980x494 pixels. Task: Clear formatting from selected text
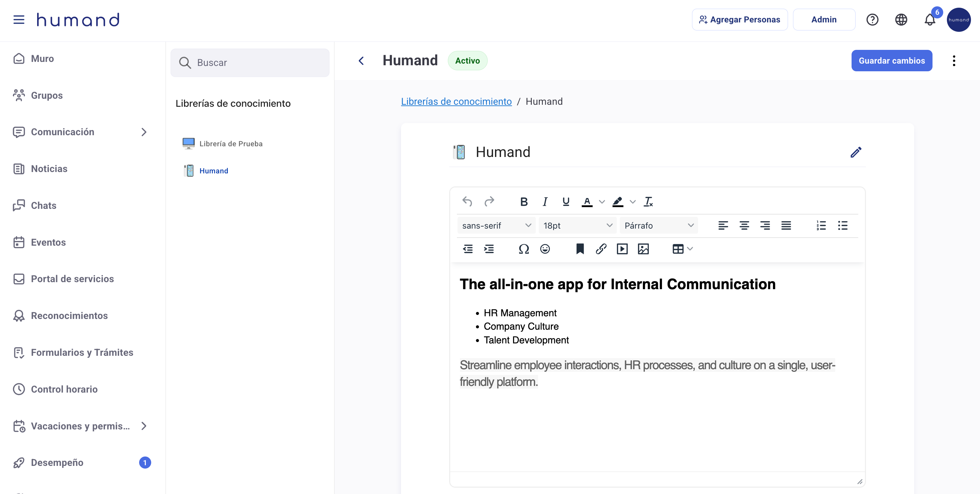[648, 202]
